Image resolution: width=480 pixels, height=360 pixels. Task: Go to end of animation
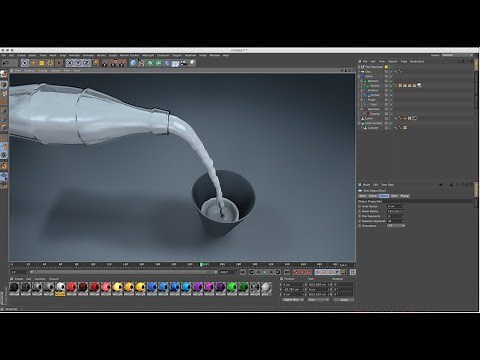pos(287,272)
